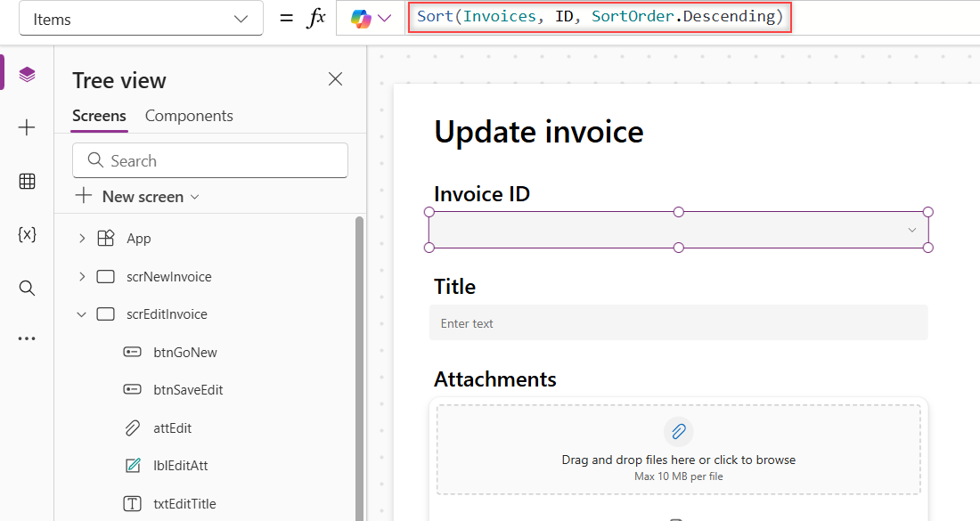Switch to the Screens tab
The height and width of the screenshot is (521, 980).
coord(99,116)
